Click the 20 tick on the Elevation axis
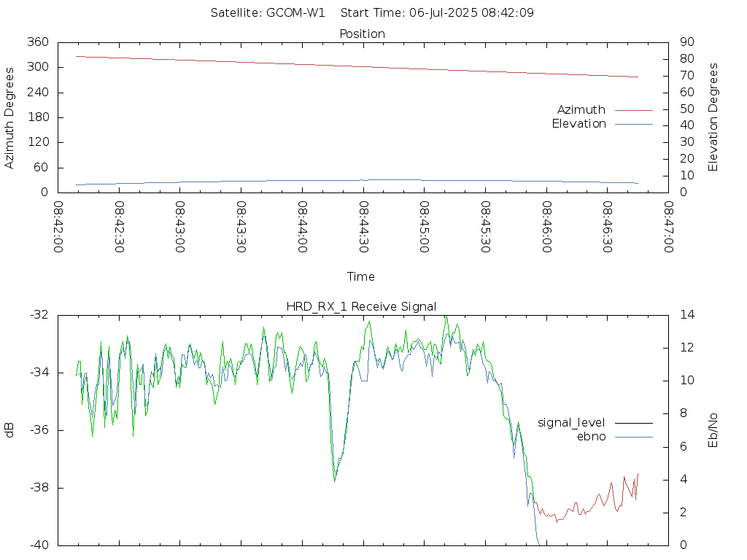The height and width of the screenshot is (560, 747). click(x=687, y=159)
